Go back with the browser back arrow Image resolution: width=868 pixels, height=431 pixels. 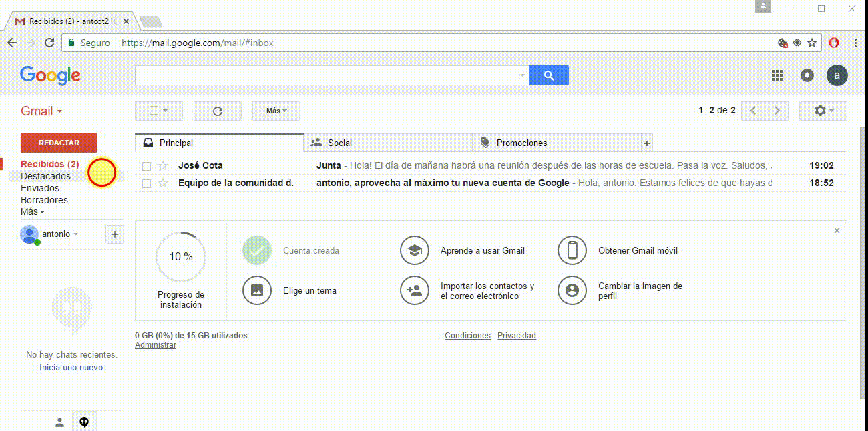12,43
